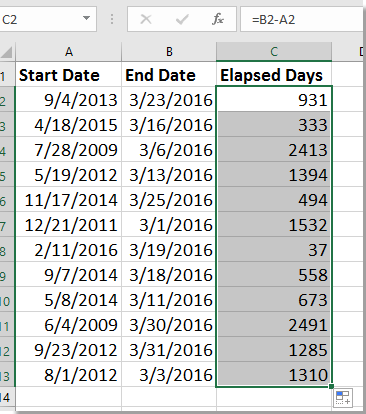Select column B header
This screenshot has width=366, height=414.
click(x=169, y=52)
